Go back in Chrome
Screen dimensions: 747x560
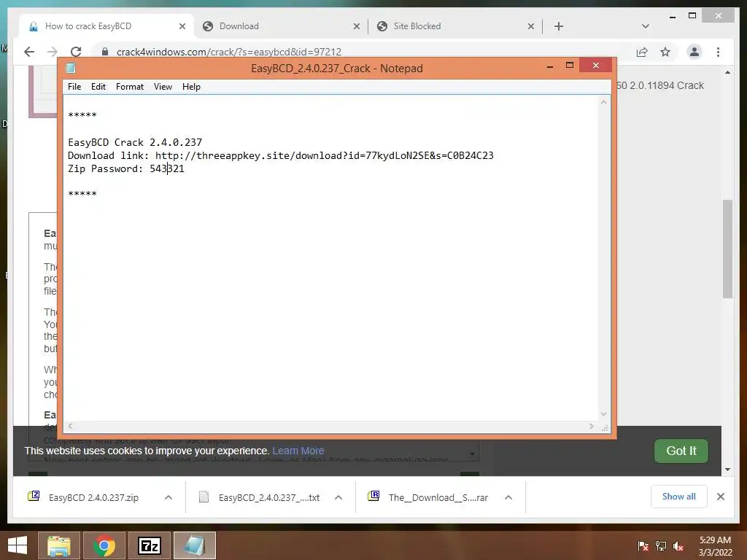(x=29, y=52)
